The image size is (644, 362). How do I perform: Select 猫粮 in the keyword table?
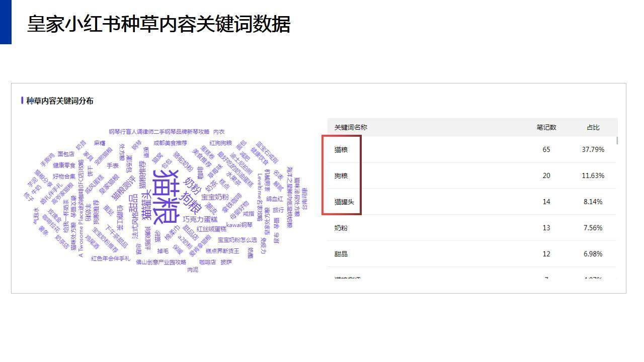click(341, 150)
